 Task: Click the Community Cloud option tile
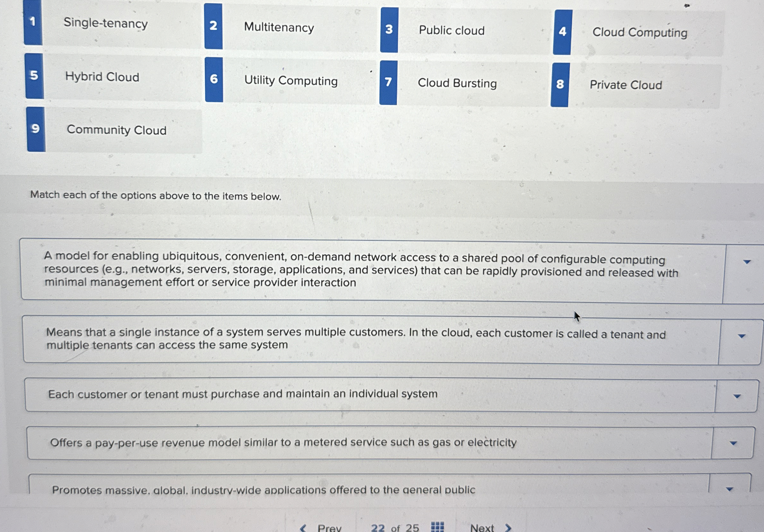click(x=116, y=130)
